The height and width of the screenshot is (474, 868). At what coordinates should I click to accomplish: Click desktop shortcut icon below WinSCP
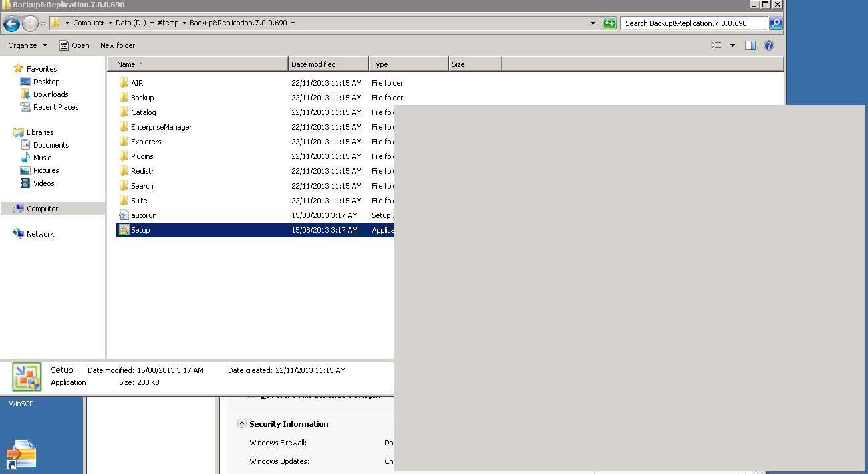point(21,454)
